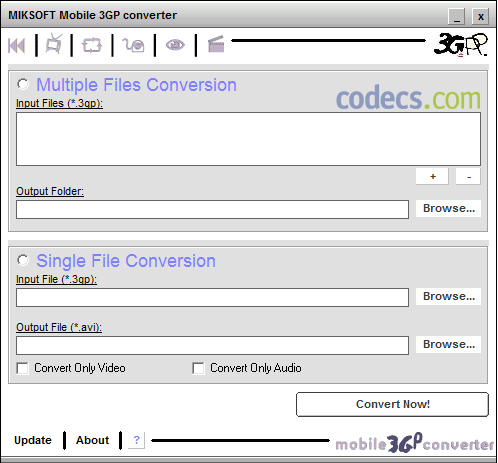Minimize the MIKSOFT converter window
The height and width of the screenshot is (463, 498).
pos(456,16)
